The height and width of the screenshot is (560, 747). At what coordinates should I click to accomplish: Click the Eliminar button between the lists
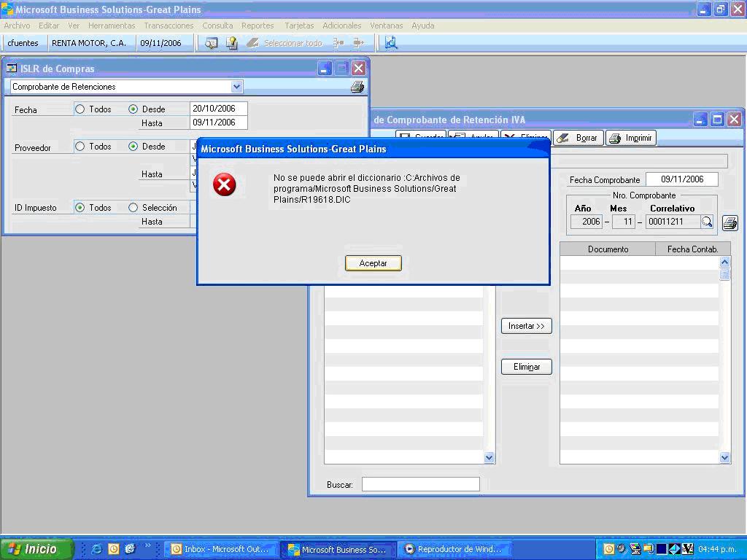pyautogui.click(x=527, y=367)
